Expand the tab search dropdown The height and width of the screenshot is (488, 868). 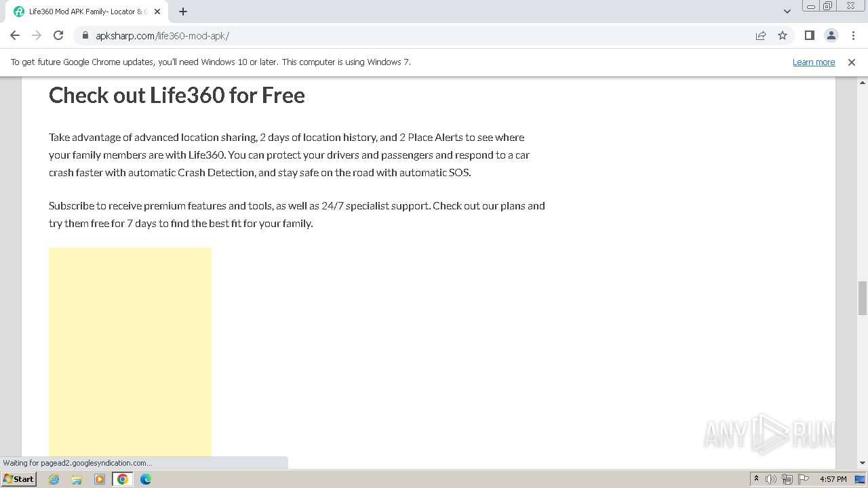[x=787, y=12]
